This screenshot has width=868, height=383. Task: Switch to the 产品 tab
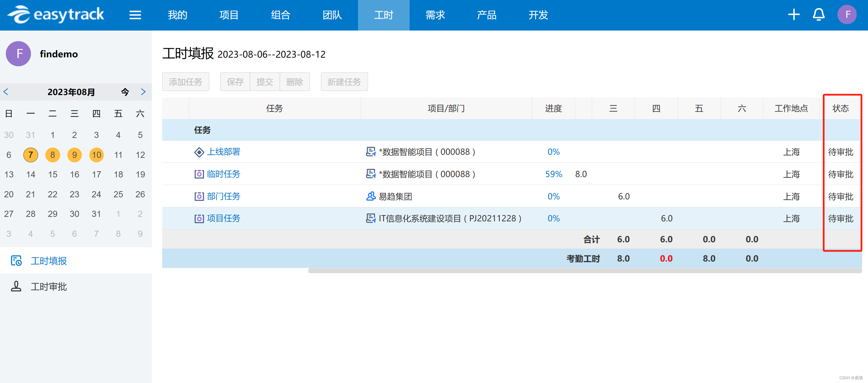point(487,15)
